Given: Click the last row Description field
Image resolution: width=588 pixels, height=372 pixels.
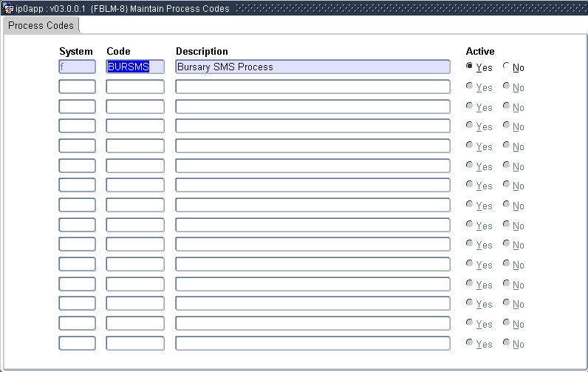Looking at the screenshot, I should coord(312,343).
